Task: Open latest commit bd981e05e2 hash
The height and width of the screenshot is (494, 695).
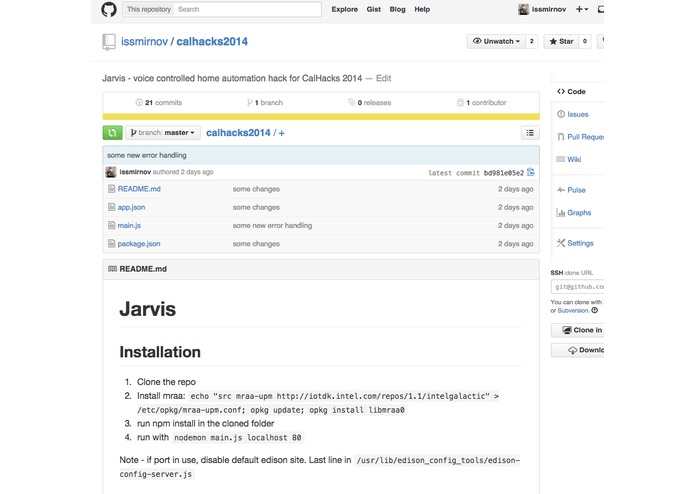Action: click(504, 173)
